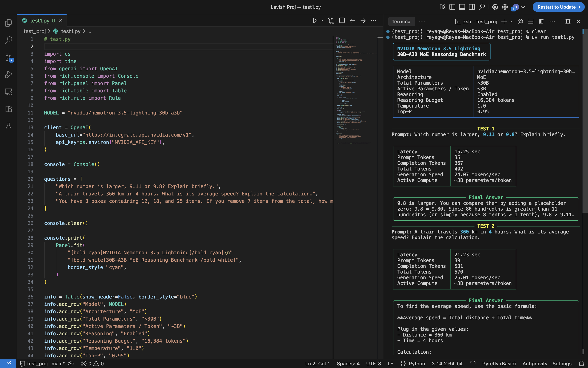Run the Python file with the play icon
The image size is (588, 368).
click(x=315, y=21)
